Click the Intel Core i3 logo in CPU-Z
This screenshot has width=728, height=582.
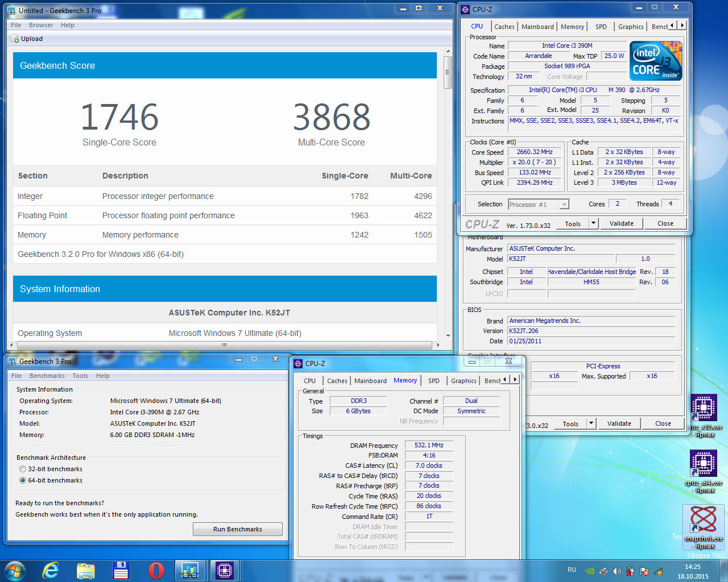[656, 61]
